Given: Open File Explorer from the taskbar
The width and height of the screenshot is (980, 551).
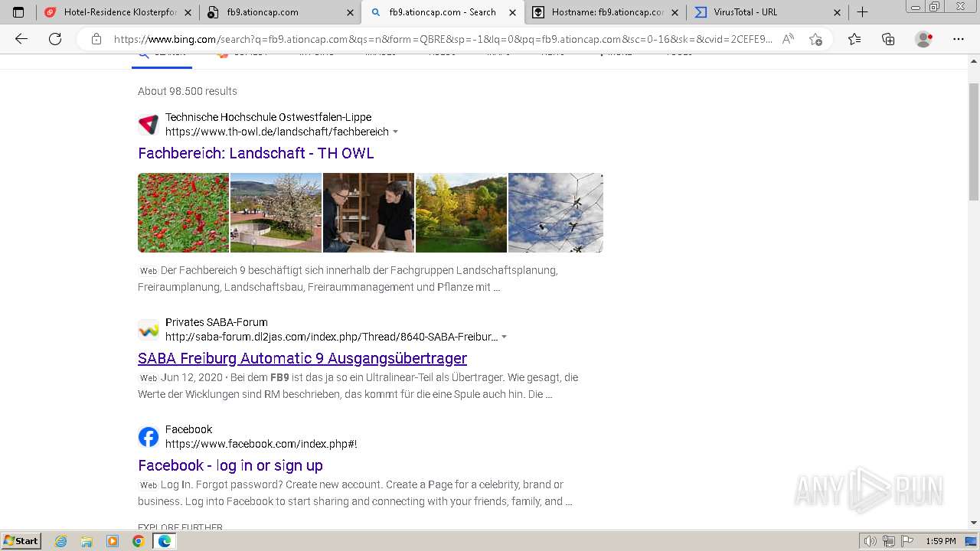Looking at the screenshot, I should pyautogui.click(x=87, y=541).
